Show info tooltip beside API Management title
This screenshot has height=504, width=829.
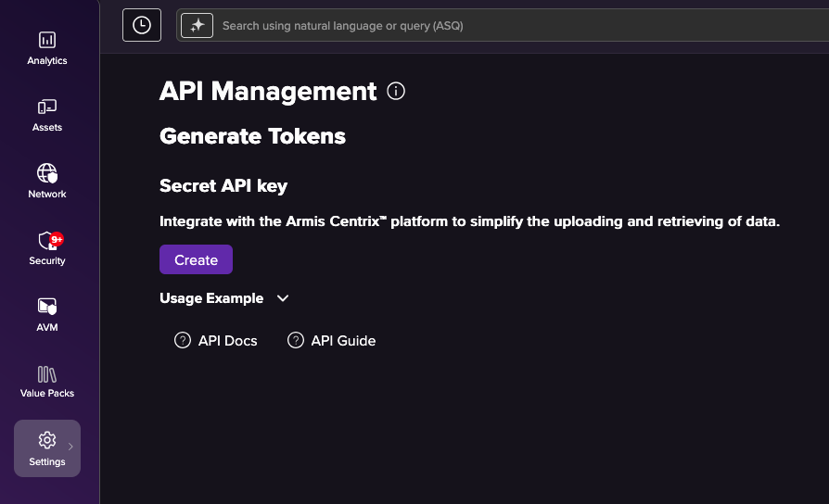pos(396,92)
